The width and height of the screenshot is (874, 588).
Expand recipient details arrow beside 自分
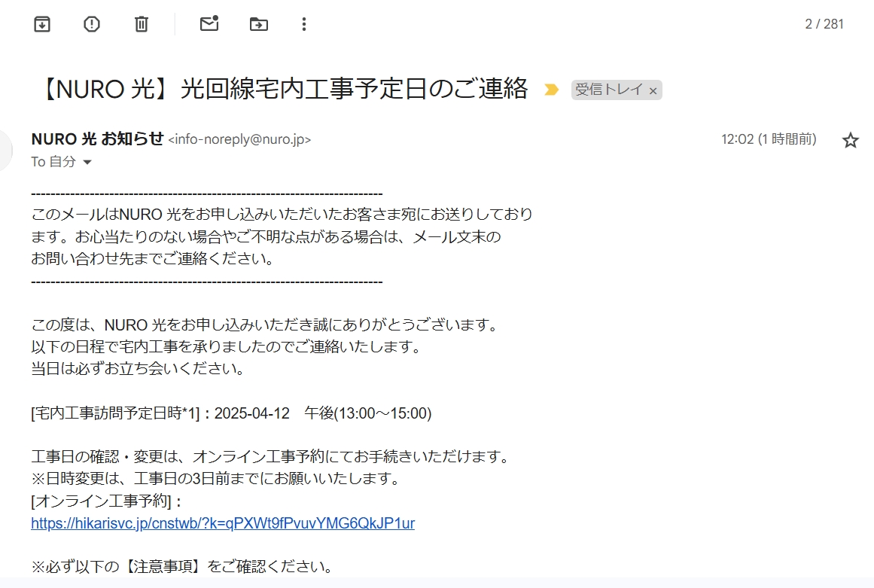pos(87,163)
